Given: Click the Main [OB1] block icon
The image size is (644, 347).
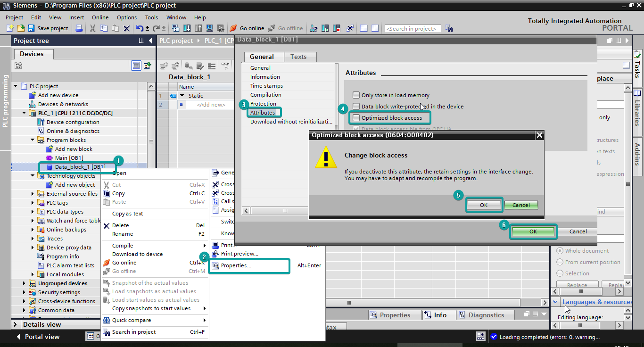Looking at the screenshot, I should point(50,158).
